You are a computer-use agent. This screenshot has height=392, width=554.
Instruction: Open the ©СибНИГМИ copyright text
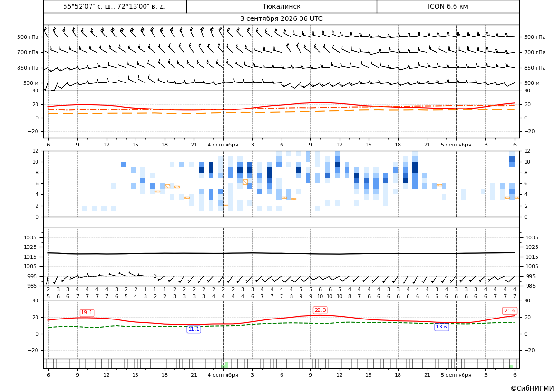[x=532, y=388]
